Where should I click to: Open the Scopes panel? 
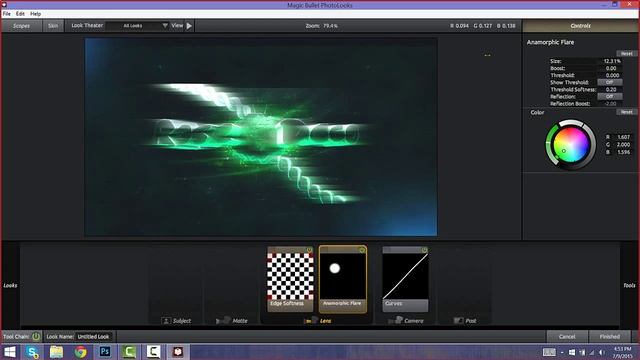tap(21, 26)
